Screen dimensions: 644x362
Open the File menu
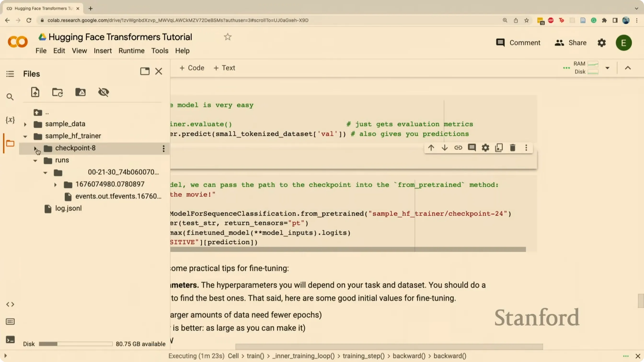41,51
